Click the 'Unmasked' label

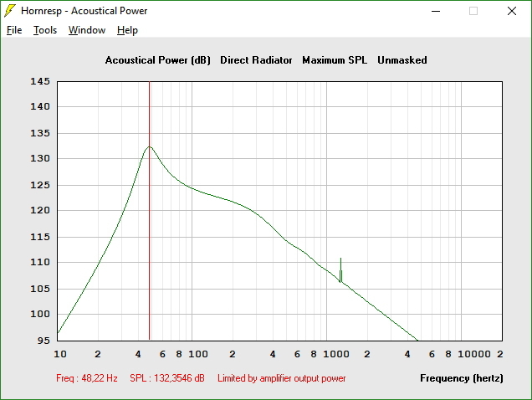pos(402,60)
